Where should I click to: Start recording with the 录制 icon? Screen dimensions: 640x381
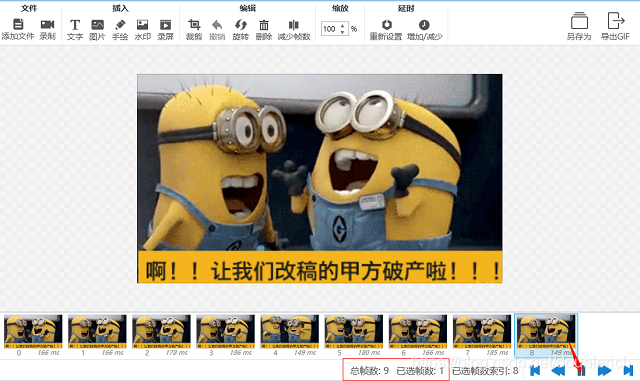click(47, 25)
